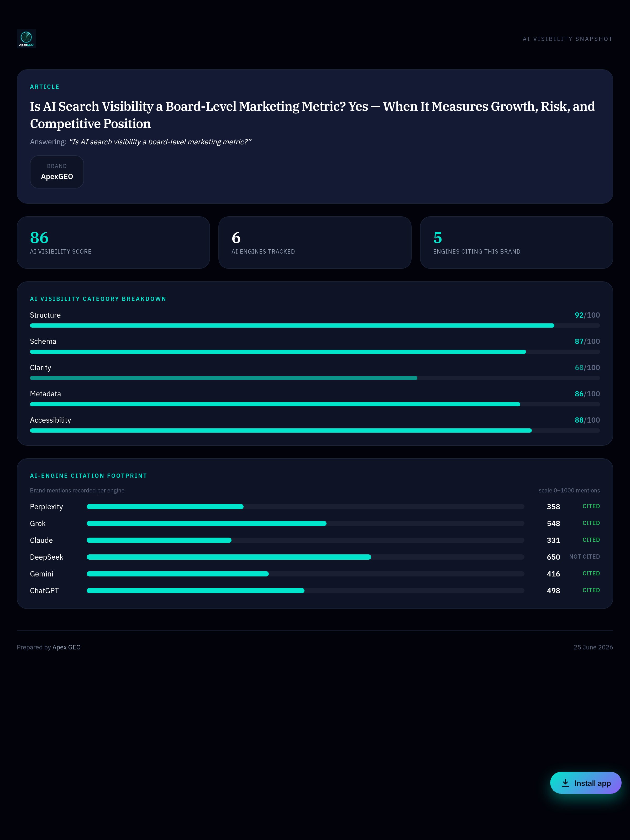Click the CITED status for Perplexity
The width and height of the screenshot is (630, 840).
click(x=591, y=506)
